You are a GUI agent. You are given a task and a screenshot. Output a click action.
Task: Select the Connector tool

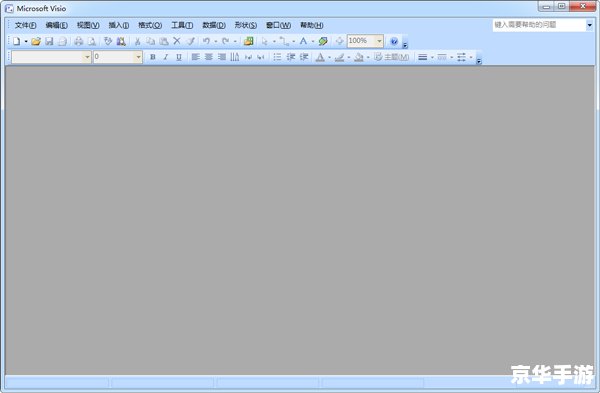point(284,41)
